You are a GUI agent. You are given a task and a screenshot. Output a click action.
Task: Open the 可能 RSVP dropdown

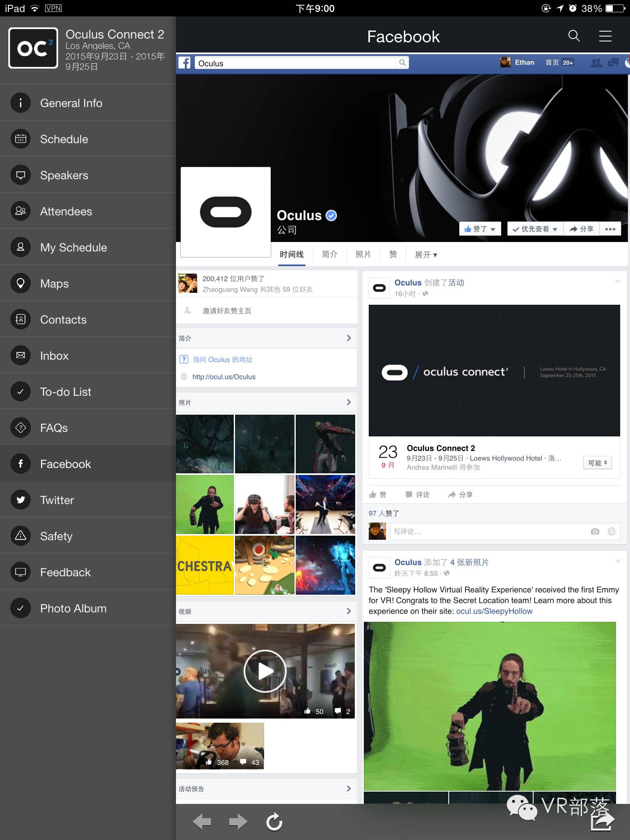point(597,463)
